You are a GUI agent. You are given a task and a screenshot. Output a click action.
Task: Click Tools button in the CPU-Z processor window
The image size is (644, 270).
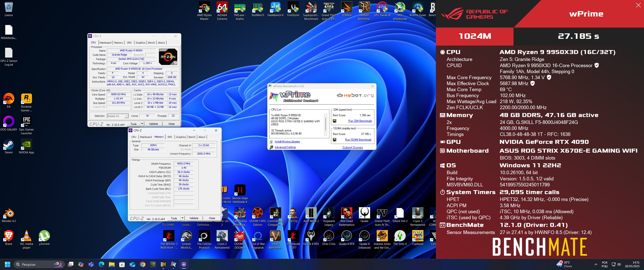pos(133,124)
